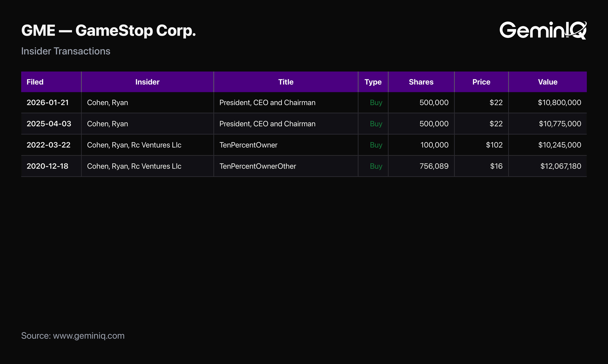Click "Buy" in the 2026-01-21 row

376,103
